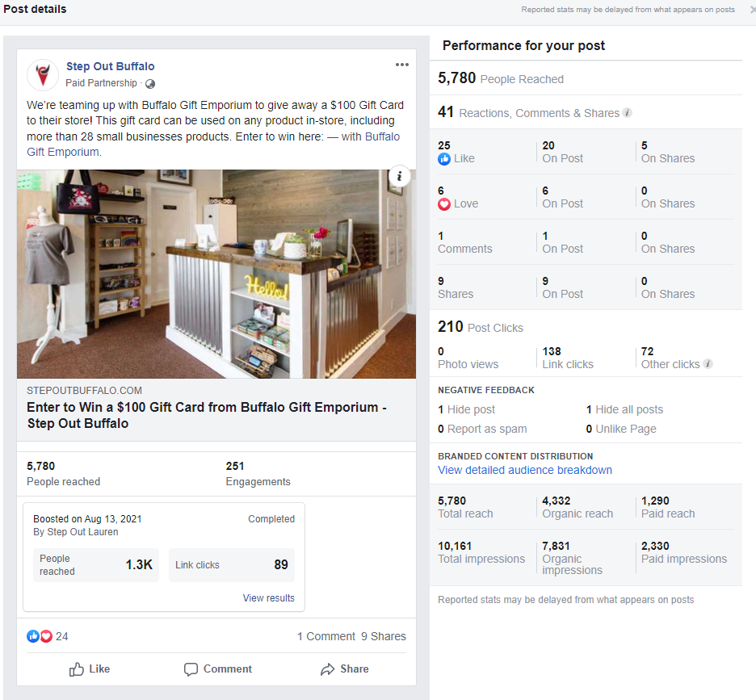Click the Share button under the post
The image size is (756, 700).
coord(345,669)
